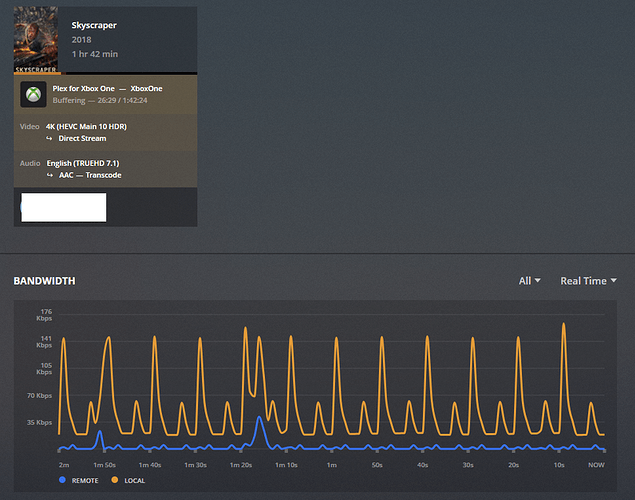The width and height of the screenshot is (635, 500).
Task: Click the Direct Stream arrow icon under Video
Action: [x=49, y=138]
